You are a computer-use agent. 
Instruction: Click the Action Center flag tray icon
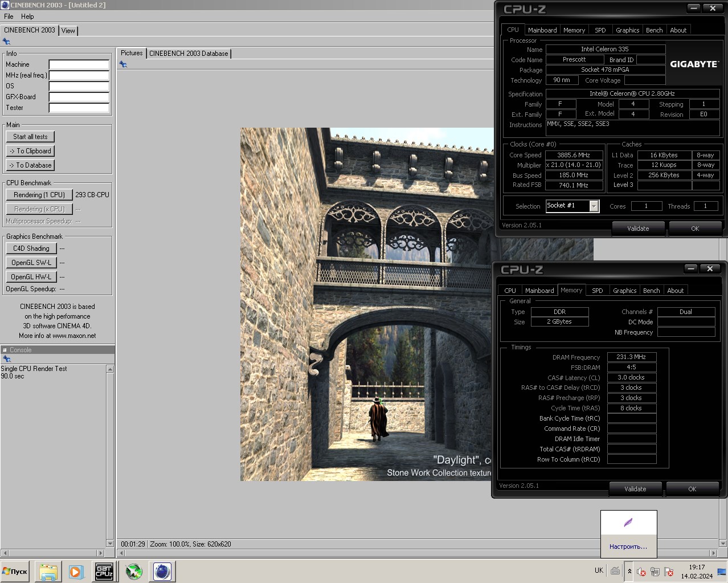[x=669, y=572]
